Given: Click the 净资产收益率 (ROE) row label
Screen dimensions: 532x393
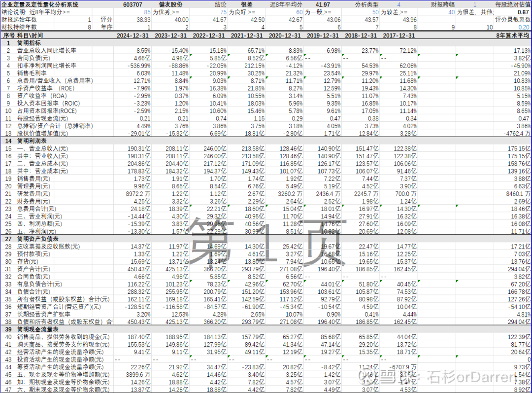Looking at the screenshot, I should pos(45,88).
